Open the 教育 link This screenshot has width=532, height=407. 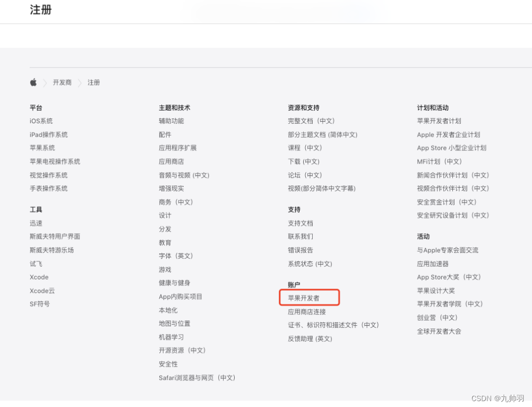click(165, 243)
